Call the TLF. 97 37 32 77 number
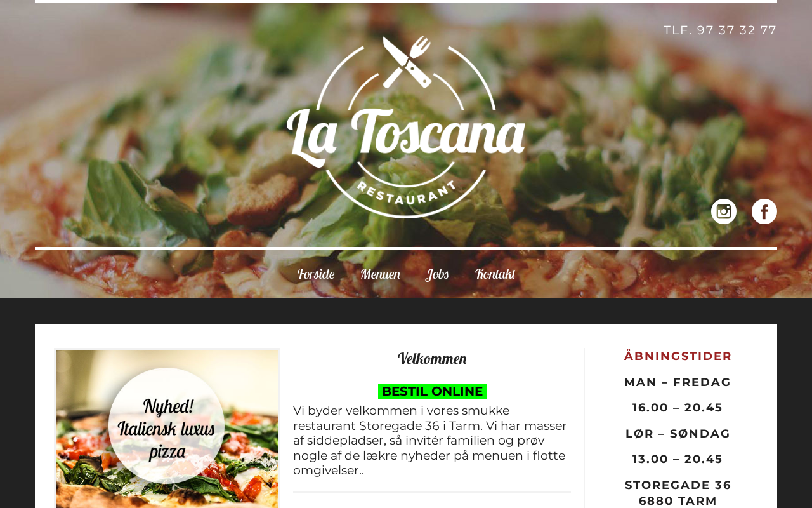The height and width of the screenshot is (508, 812). 720,30
